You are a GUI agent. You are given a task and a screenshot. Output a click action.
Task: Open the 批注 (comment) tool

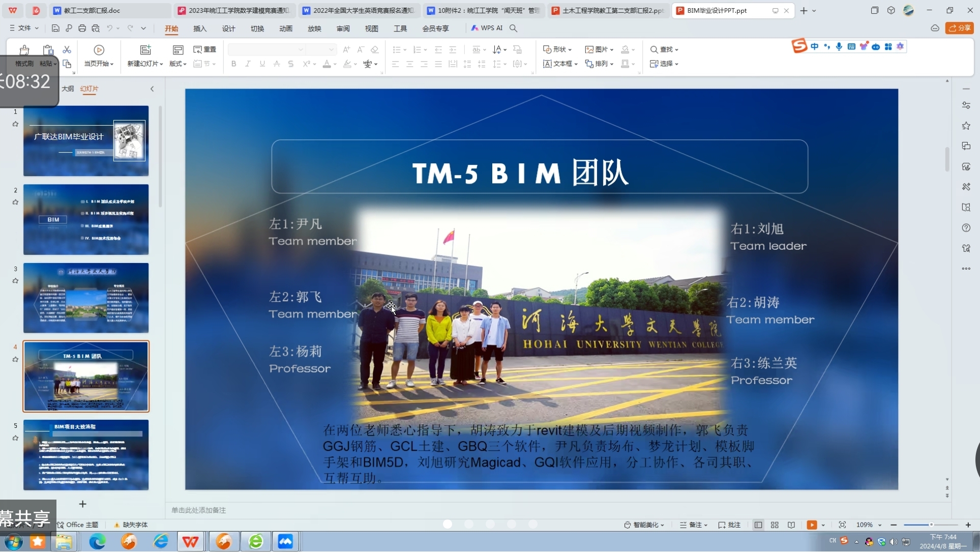point(730,525)
